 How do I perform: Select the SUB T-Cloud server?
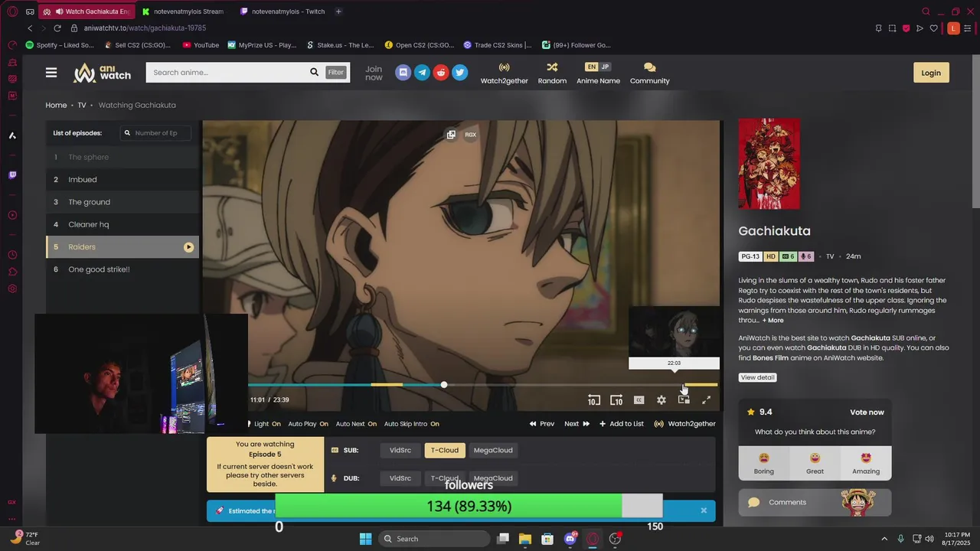tap(444, 450)
